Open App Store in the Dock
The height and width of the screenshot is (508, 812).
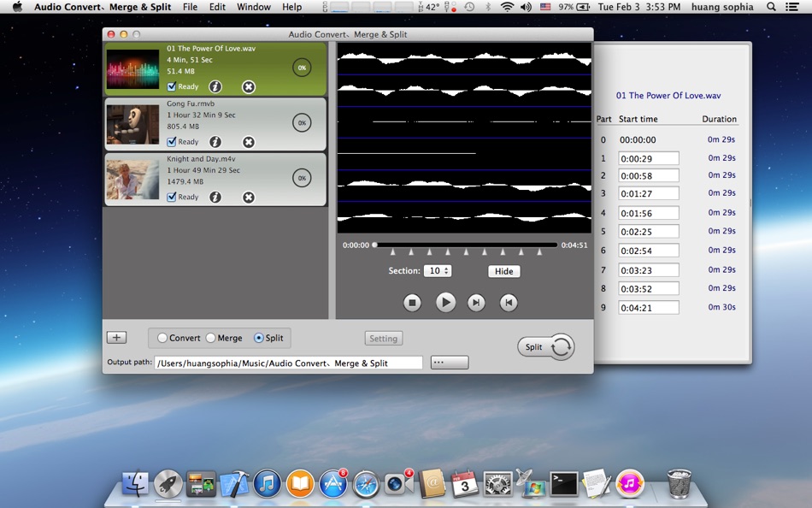point(333,484)
